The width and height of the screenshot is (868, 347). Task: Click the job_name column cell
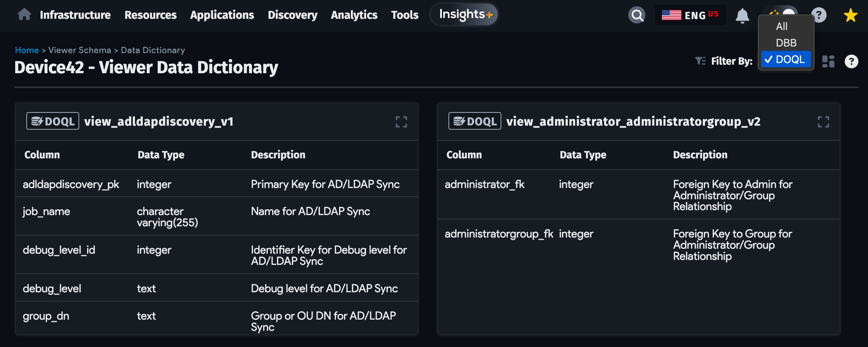coord(46,211)
